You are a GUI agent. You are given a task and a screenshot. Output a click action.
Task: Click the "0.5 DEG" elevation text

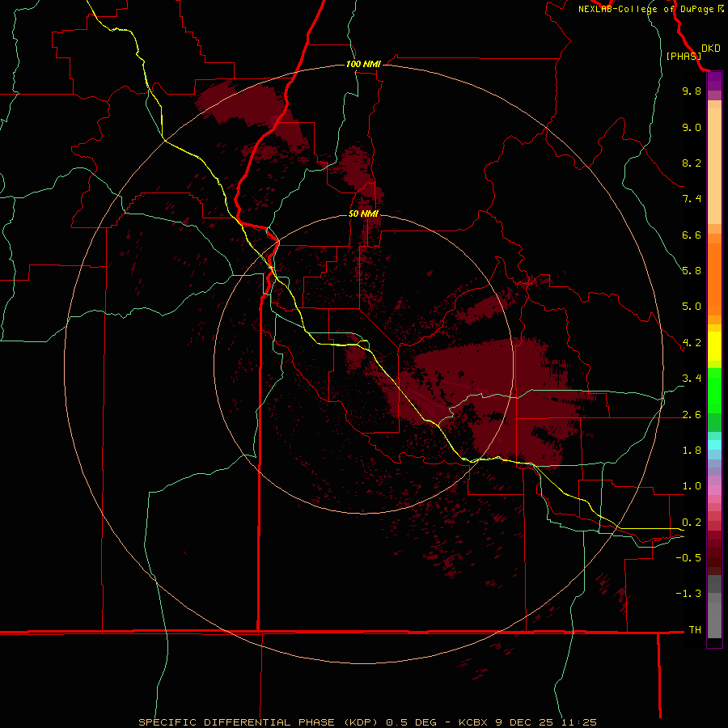pos(412,722)
